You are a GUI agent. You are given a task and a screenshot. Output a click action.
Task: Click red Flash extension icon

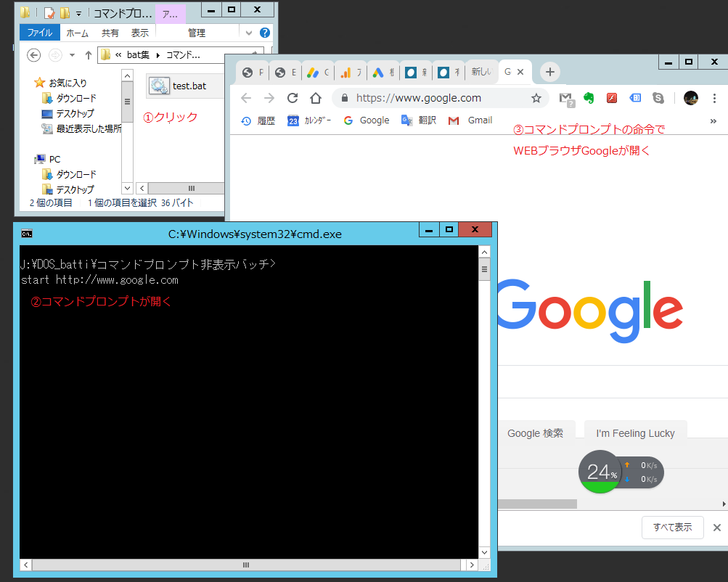(612, 98)
